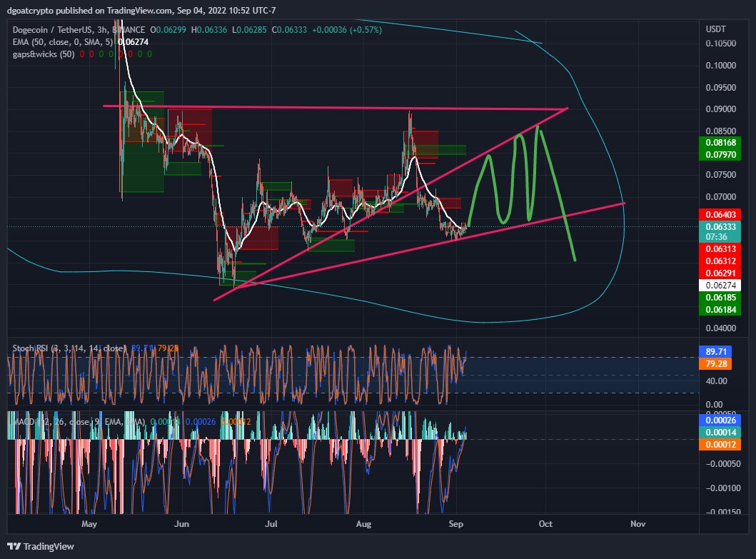The height and width of the screenshot is (559, 756).
Task: Click the red 0.06291 price label
Action: point(720,273)
